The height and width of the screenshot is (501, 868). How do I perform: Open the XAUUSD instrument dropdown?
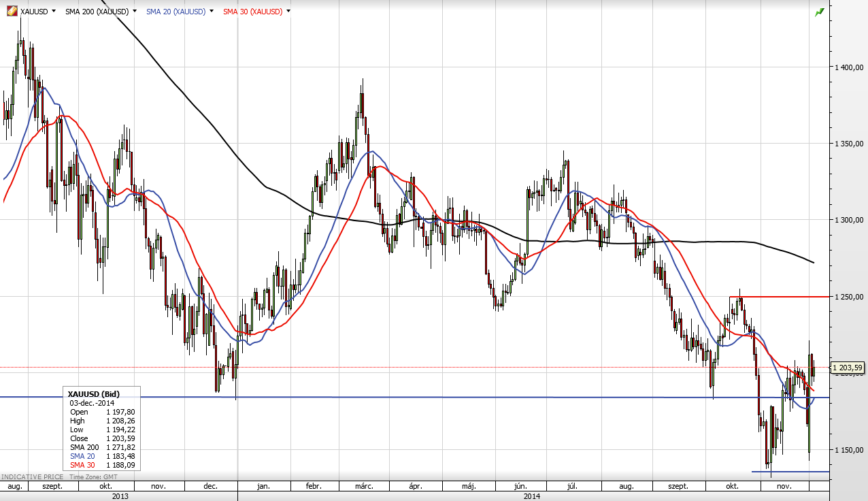tap(54, 12)
